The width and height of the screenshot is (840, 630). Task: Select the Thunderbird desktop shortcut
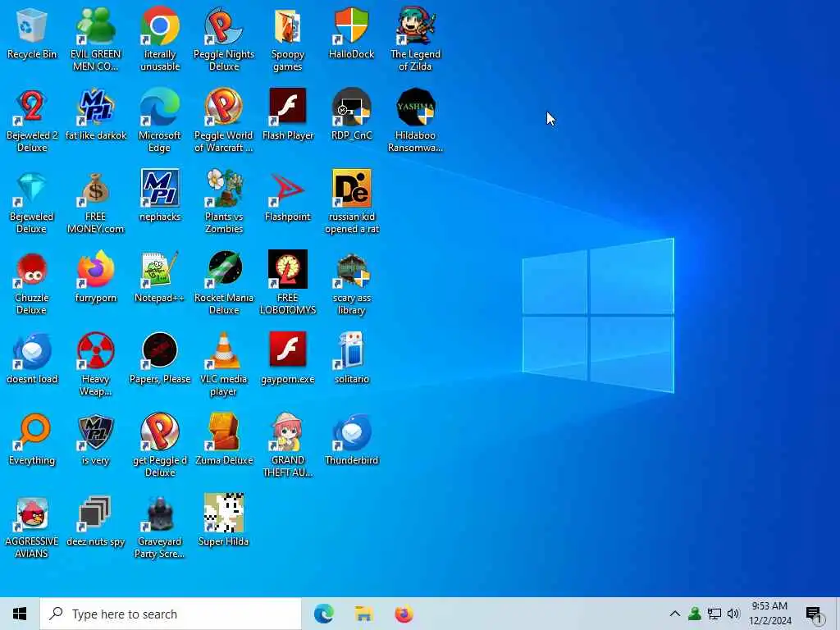coord(351,439)
